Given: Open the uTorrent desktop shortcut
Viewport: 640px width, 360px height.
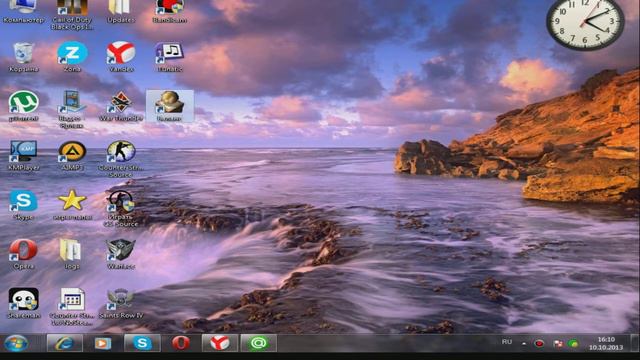Looking at the screenshot, I should tap(23, 106).
